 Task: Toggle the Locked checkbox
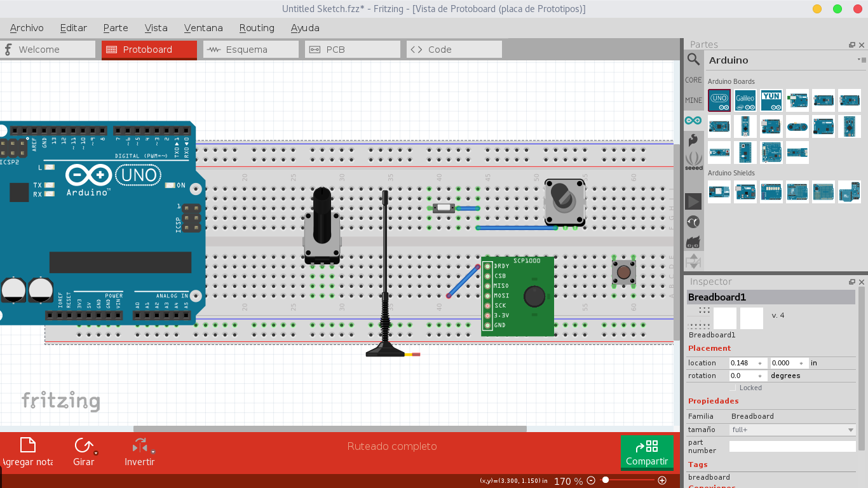coord(733,388)
